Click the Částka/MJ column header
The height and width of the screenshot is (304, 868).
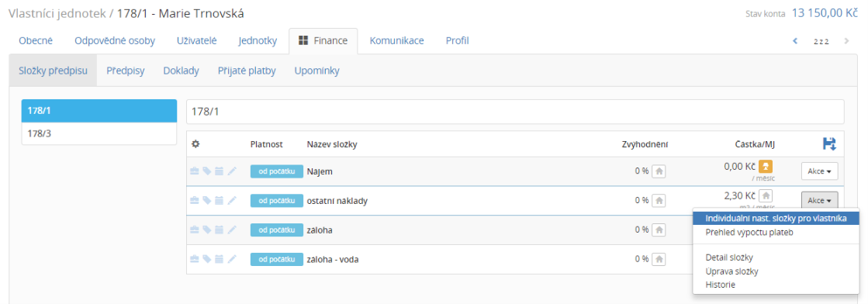point(754,144)
